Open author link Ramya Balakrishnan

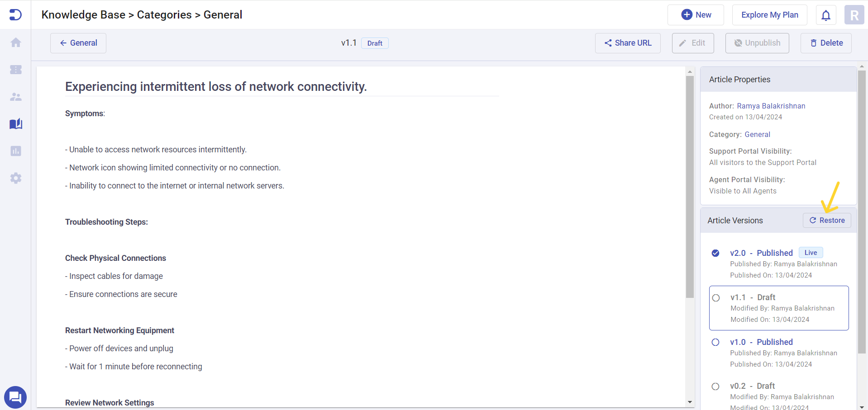point(771,106)
